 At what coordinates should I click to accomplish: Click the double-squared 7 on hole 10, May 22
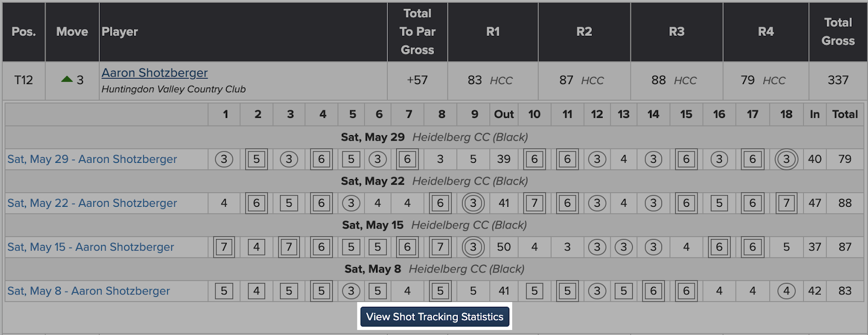click(534, 203)
